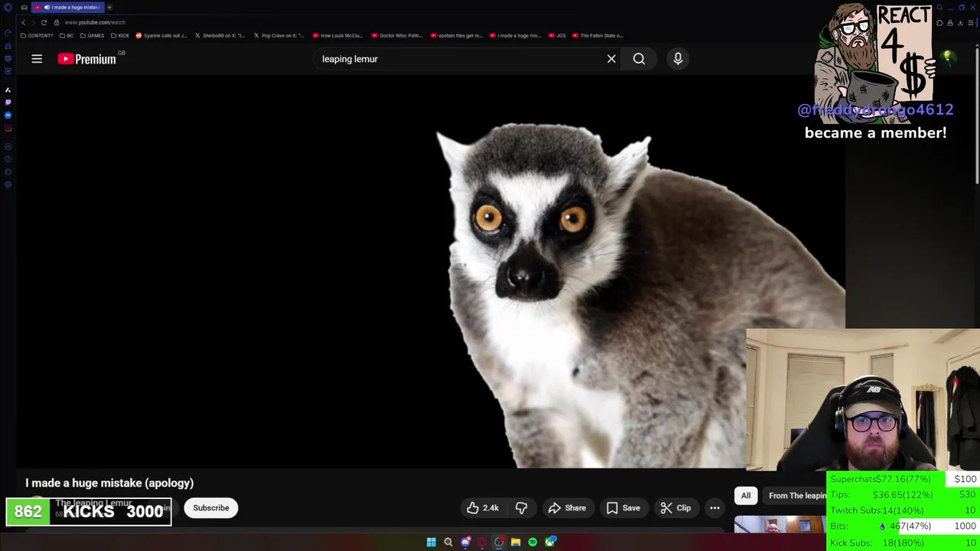Open the JCS bookmark
The height and width of the screenshot is (551, 980).
557,35
